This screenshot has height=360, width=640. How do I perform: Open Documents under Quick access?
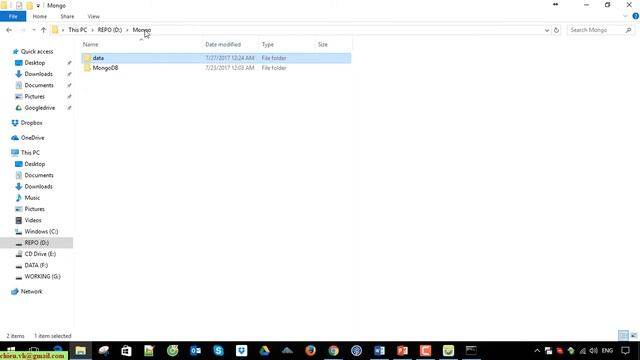39,85
